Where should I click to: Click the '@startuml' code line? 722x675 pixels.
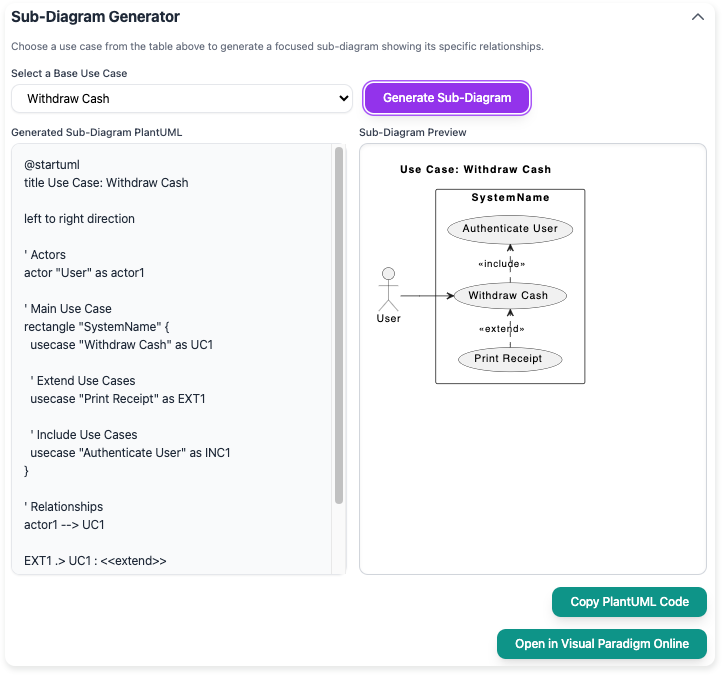[x=52, y=165]
